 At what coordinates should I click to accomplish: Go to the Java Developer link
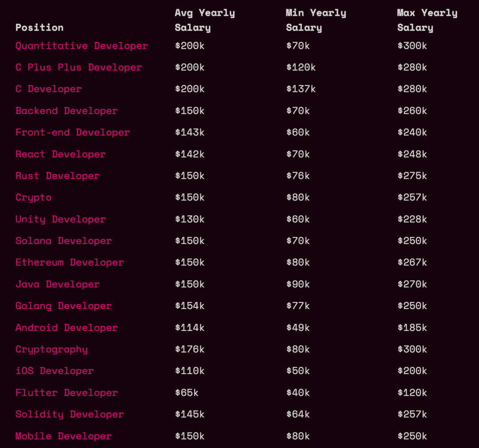[x=57, y=284]
